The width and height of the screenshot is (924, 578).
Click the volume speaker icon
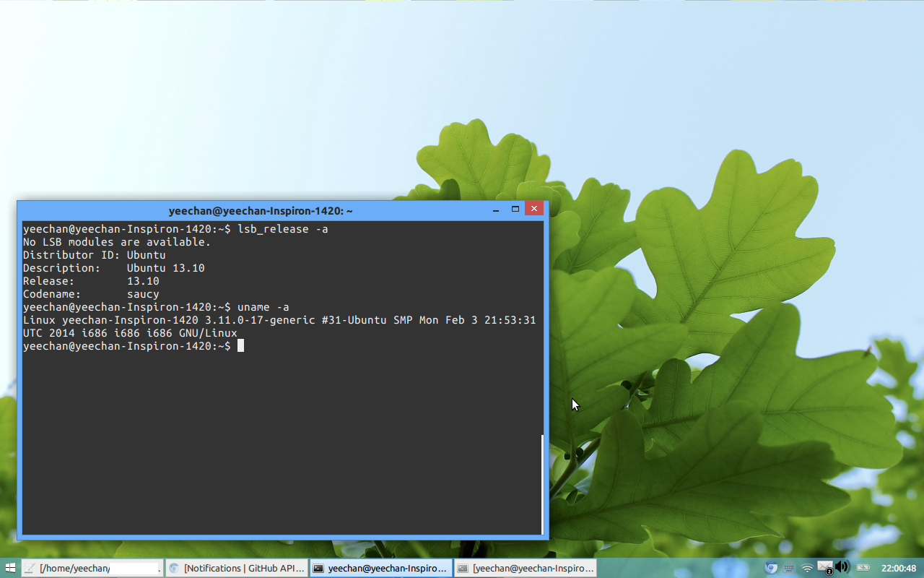[842, 568]
